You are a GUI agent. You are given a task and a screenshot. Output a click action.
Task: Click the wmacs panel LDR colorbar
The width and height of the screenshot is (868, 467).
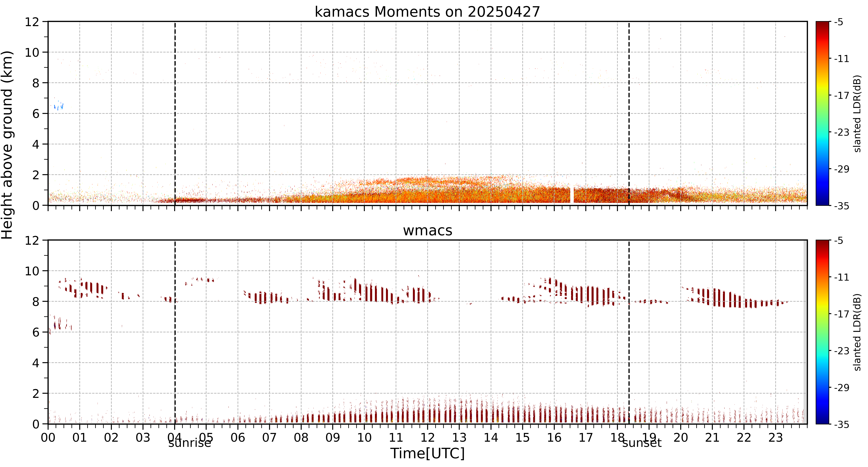[x=823, y=332]
